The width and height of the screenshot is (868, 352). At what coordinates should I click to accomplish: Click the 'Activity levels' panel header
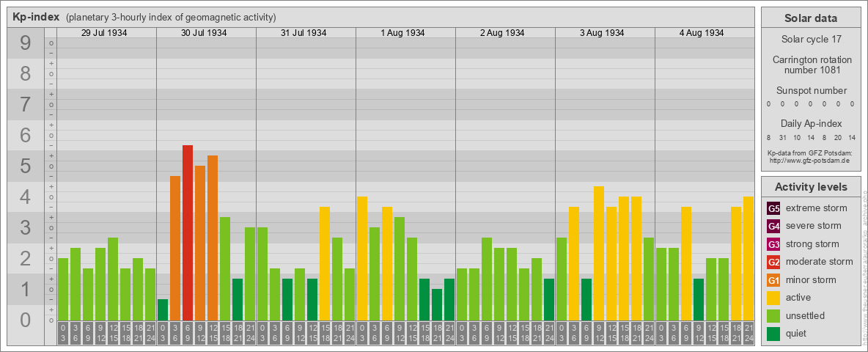click(x=810, y=187)
